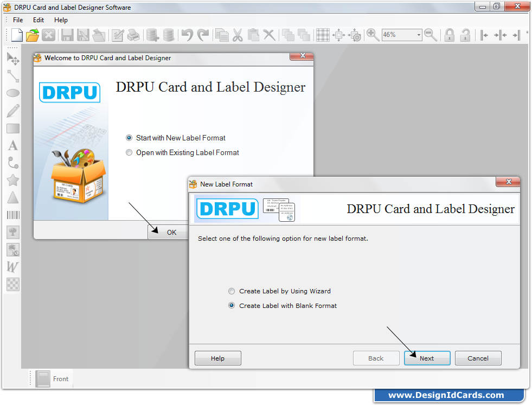Select Create Label with Blank Format
The image size is (532, 405).
point(283,306)
